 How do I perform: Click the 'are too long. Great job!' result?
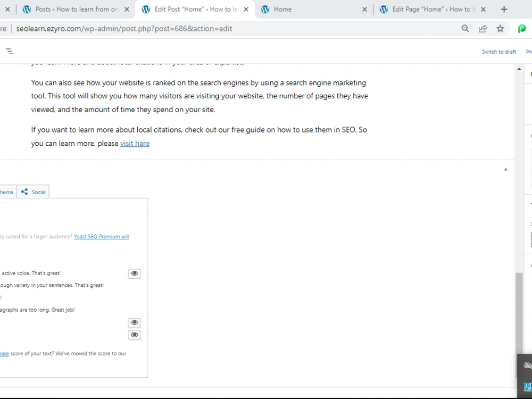(37, 310)
